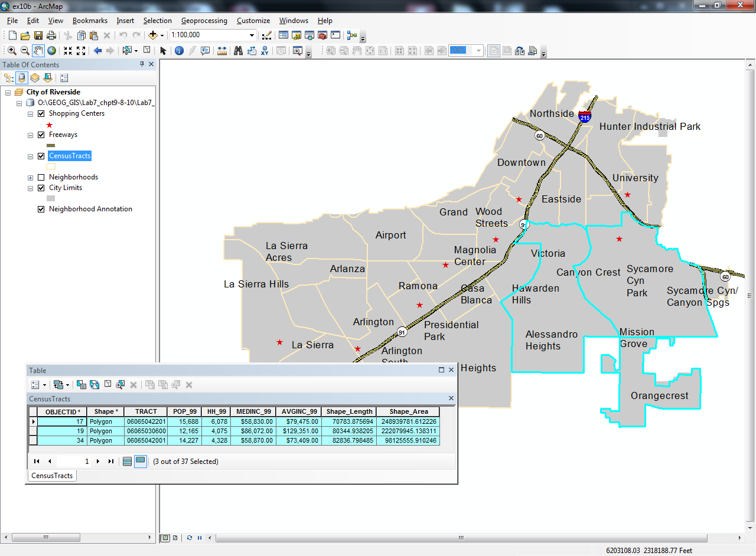756x556 pixels.
Task: Open the Add Data dropdown arrow
Action: click(x=162, y=35)
